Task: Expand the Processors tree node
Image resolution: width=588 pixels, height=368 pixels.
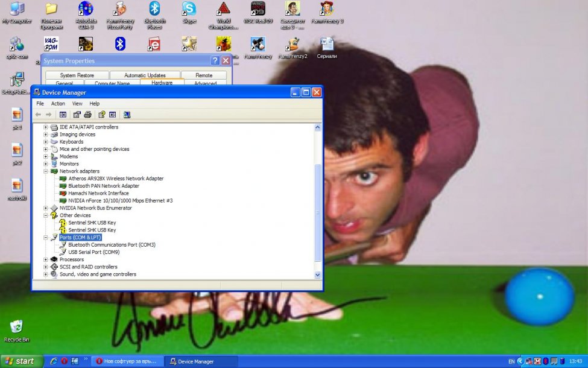Action: [x=46, y=259]
